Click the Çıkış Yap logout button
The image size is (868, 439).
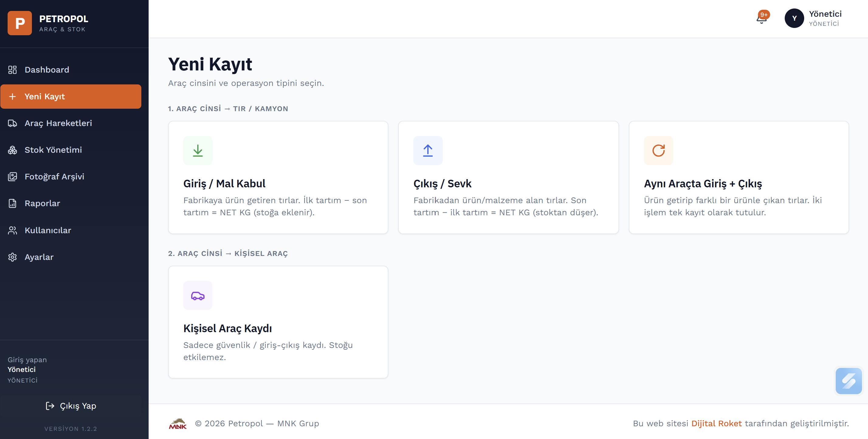click(71, 406)
